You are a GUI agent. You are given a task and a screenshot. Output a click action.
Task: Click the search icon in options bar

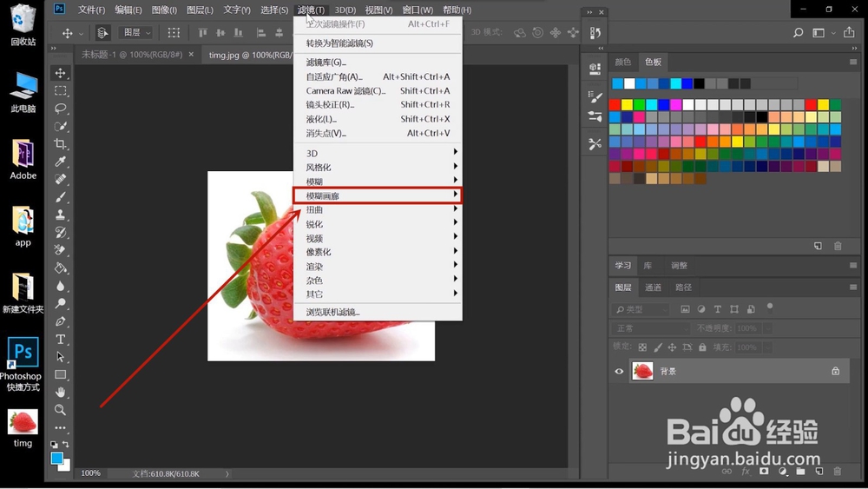pyautogui.click(x=798, y=33)
